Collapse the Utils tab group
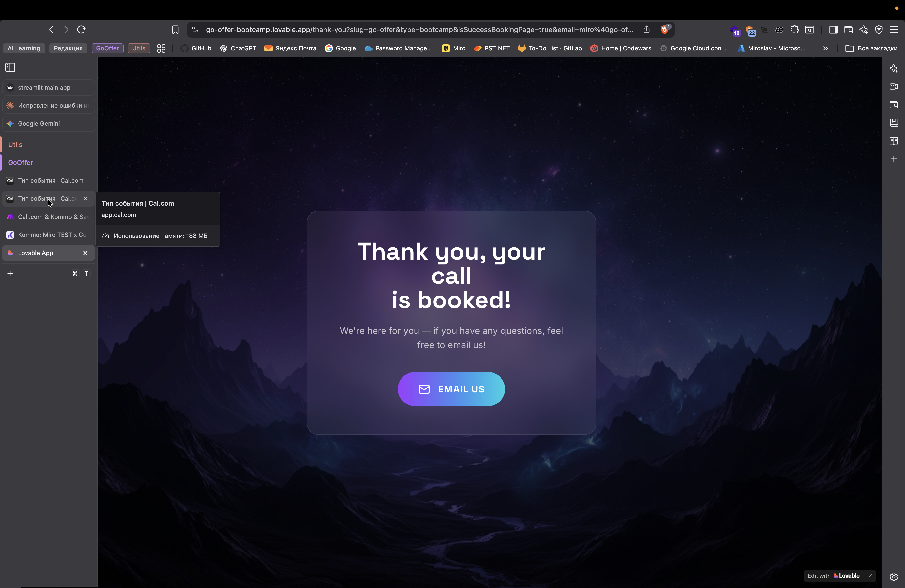This screenshot has height=588, width=905. pos(15,145)
